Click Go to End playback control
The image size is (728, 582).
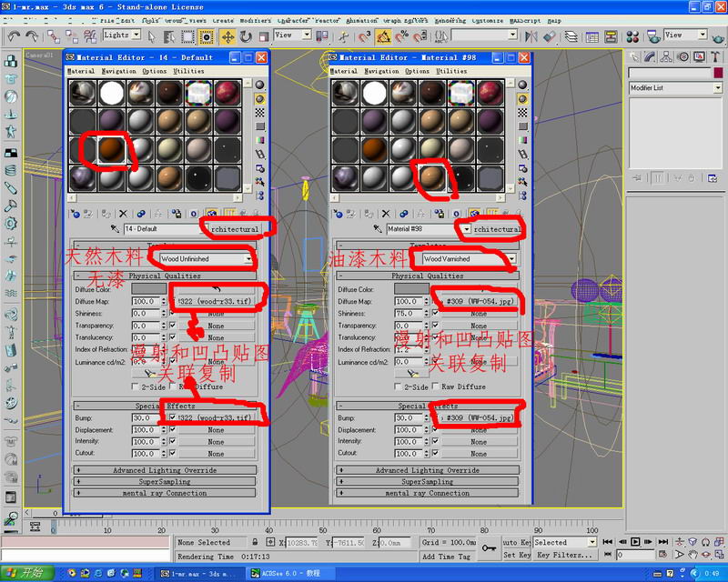(x=663, y=542)
